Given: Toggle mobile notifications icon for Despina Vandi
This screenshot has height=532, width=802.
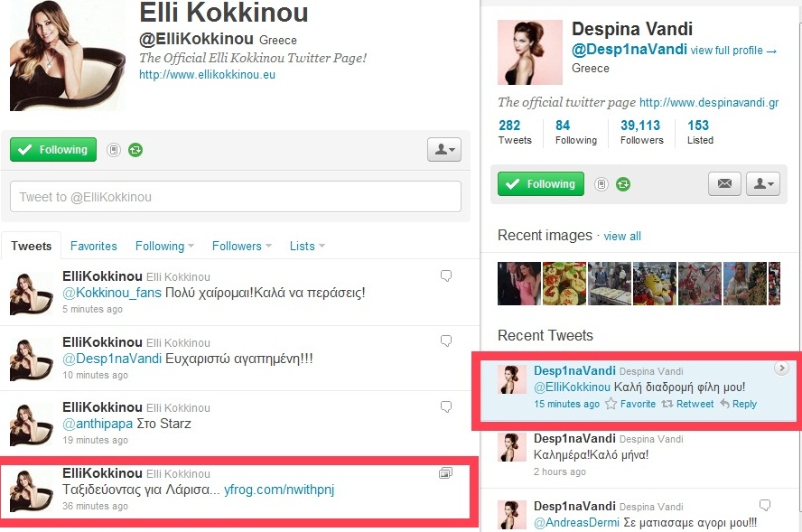Looking at the screenshot, I should [601, 184].
